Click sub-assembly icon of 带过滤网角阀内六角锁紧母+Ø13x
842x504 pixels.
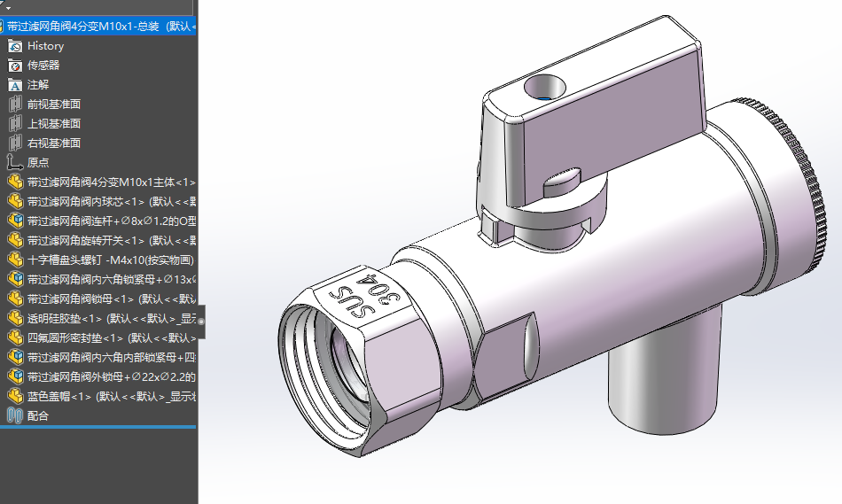point(16,279)
